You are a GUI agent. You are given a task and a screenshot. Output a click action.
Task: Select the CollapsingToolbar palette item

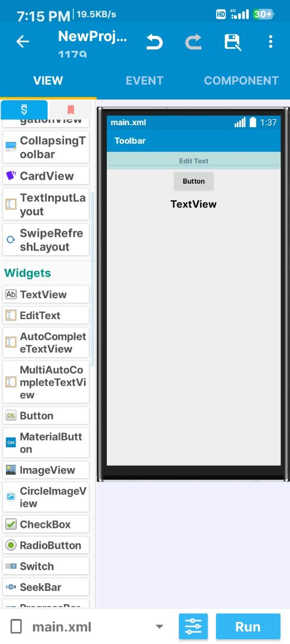coord(46,147)
